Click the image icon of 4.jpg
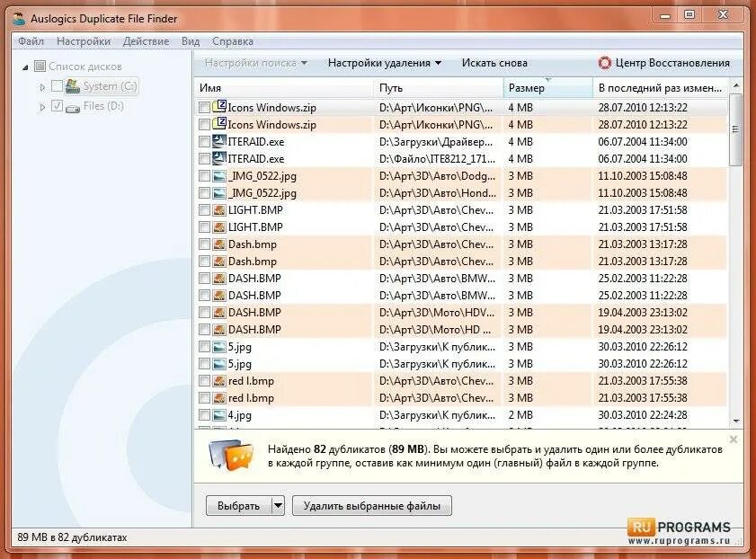 pyautogui.click(x=219, y=415)
